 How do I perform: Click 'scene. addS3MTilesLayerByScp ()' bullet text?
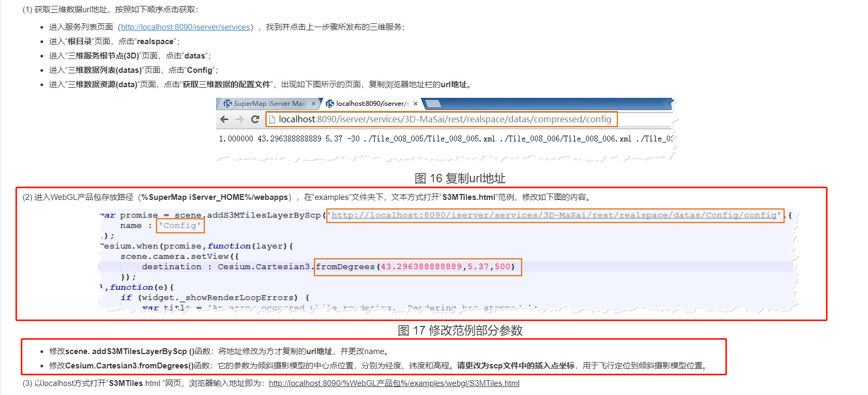point(130,351)
